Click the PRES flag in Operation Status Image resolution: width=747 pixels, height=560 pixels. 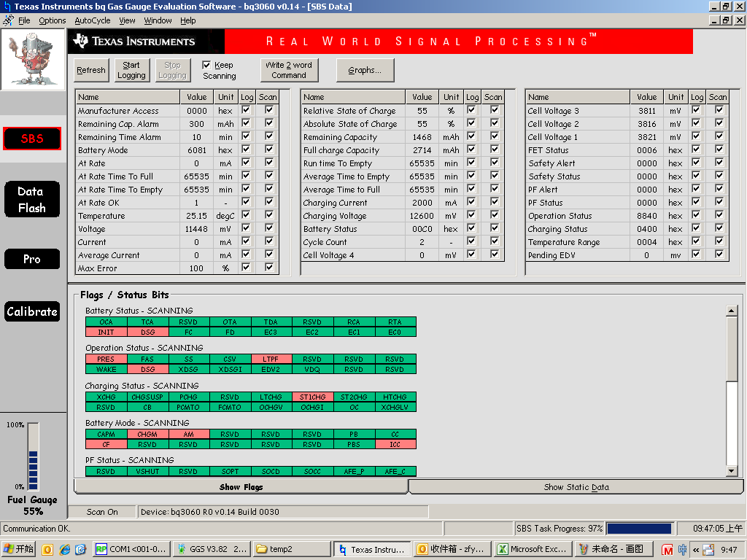pos(106,359)
